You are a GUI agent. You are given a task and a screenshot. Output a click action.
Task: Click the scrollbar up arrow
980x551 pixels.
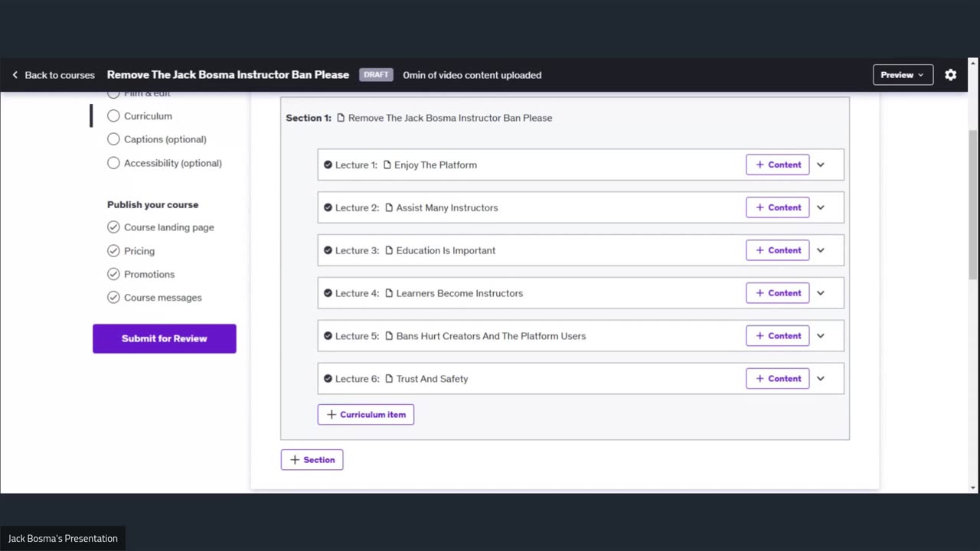pos(973,63)
